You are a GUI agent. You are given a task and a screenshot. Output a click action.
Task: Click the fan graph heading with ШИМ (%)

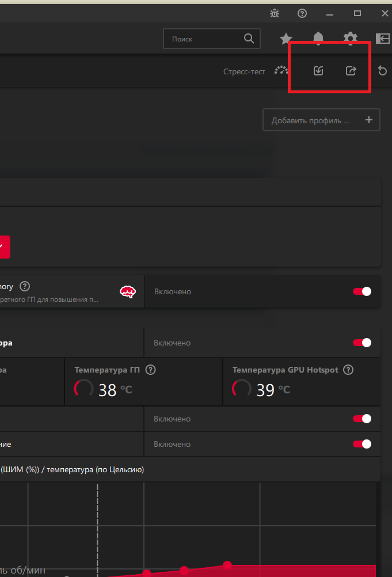pyautogui.click(x=73, y=469)
